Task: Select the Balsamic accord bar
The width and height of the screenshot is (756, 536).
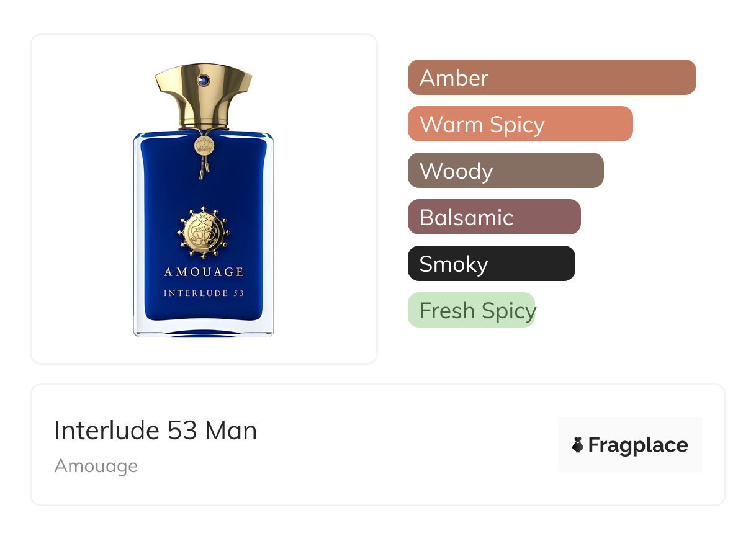Action: [x=494, y=217]
